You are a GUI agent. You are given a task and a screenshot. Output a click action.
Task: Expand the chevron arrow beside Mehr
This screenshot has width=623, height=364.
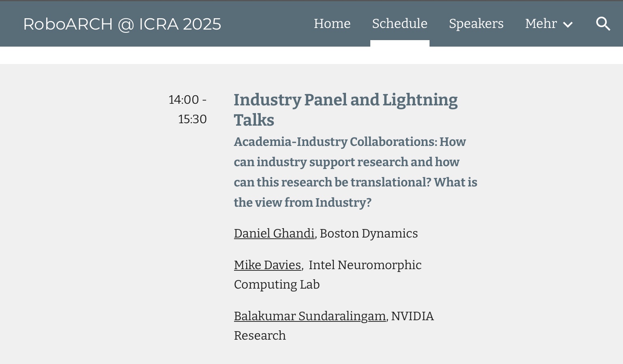568,25
